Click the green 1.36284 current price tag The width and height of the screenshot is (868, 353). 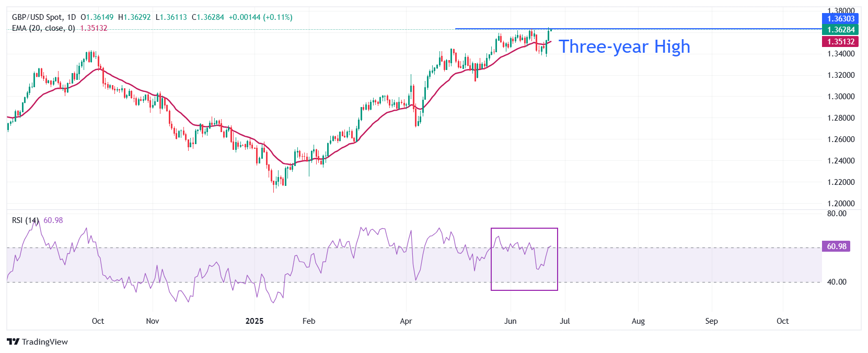840,30
